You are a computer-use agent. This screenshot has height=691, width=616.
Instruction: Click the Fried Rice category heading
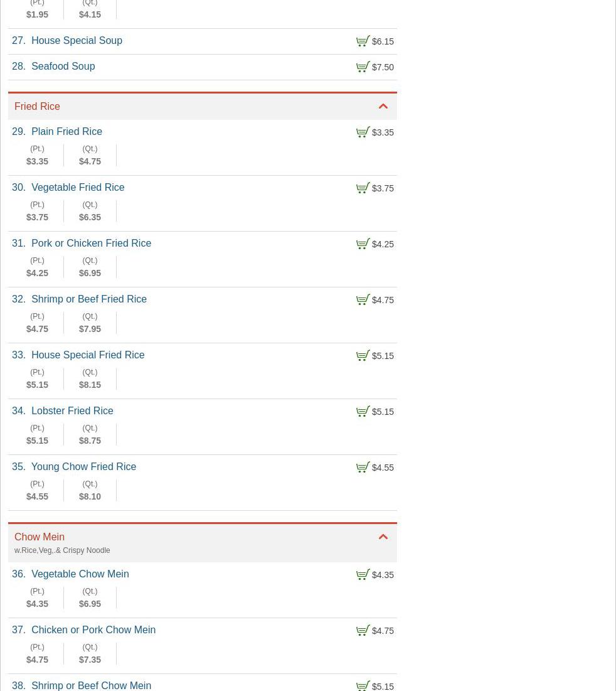37,107
